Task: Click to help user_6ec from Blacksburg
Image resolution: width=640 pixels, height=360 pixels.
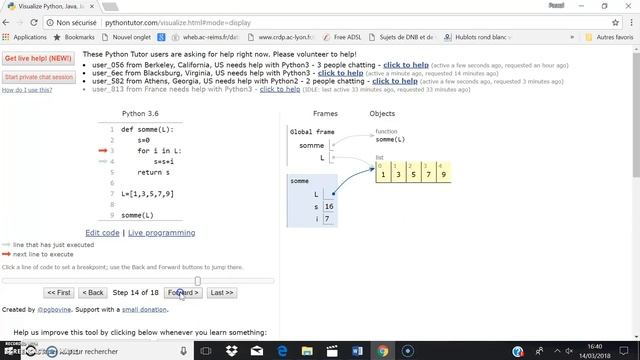Action: point(340,73)
